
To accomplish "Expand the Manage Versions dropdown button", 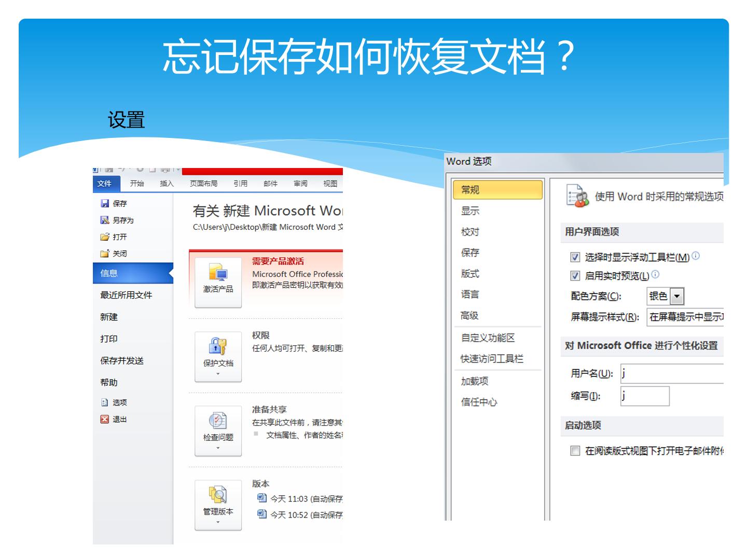I will click(218, 505).
